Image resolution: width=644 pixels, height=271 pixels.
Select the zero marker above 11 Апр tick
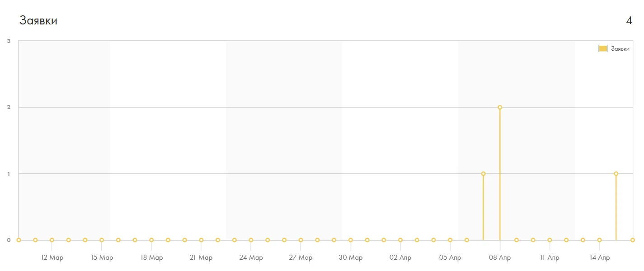(x=550, y=240)
